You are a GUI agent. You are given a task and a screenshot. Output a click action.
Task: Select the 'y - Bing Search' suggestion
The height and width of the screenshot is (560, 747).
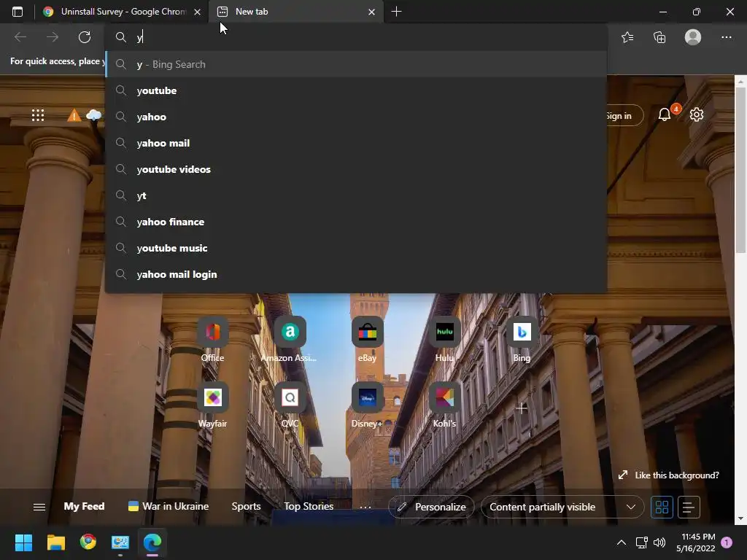356,64
